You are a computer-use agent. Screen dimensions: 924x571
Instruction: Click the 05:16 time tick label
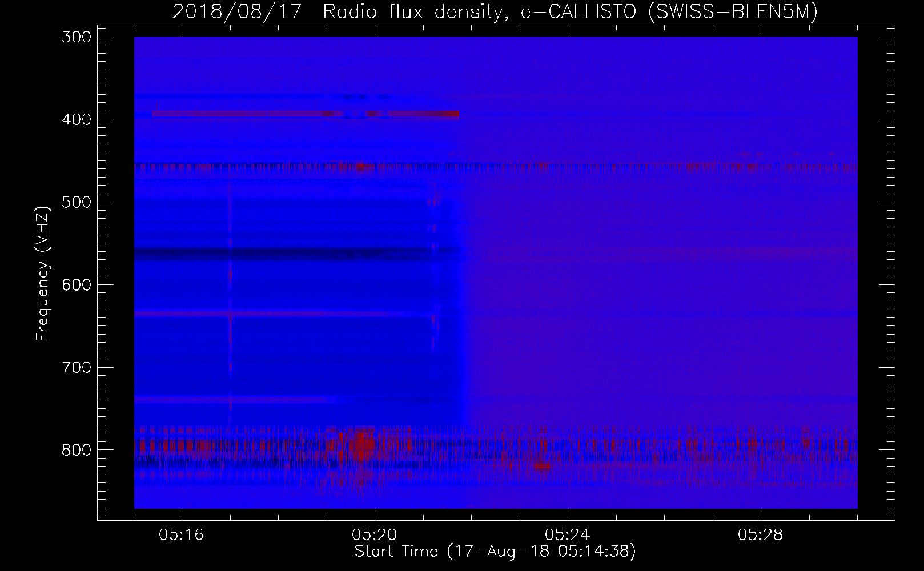point(182,535)
